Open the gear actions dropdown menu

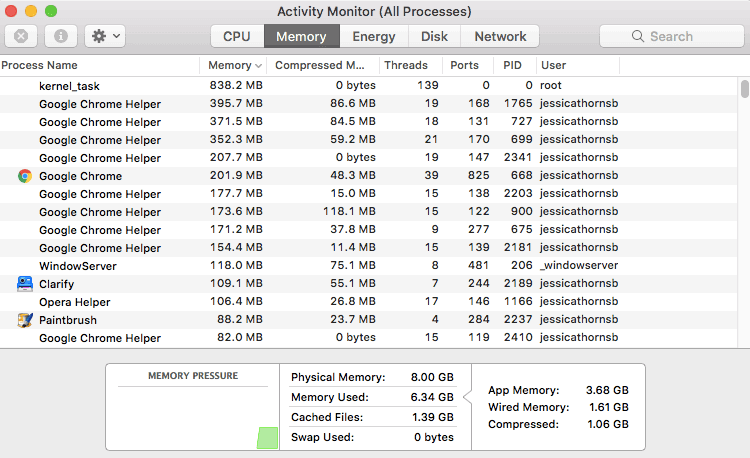[105, 36]
